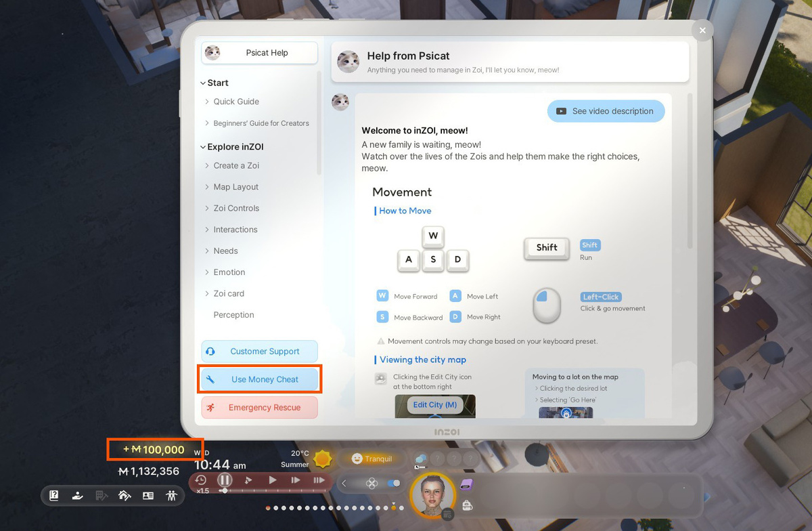Screen dimensions: 812x531
Task: Play at normal speed
Action: point(273,480)
